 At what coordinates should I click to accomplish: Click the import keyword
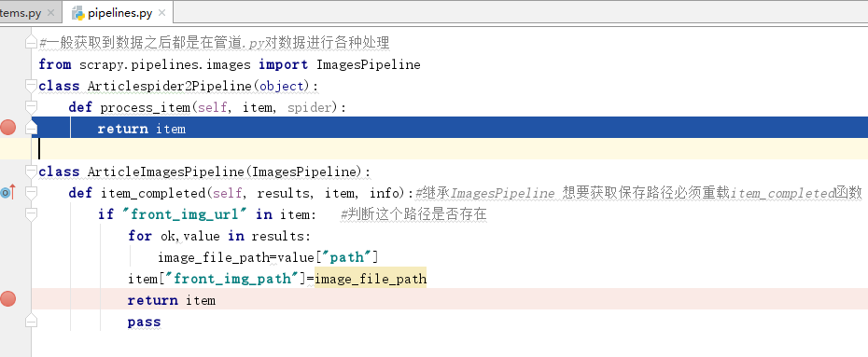click(x=284, y=64)
